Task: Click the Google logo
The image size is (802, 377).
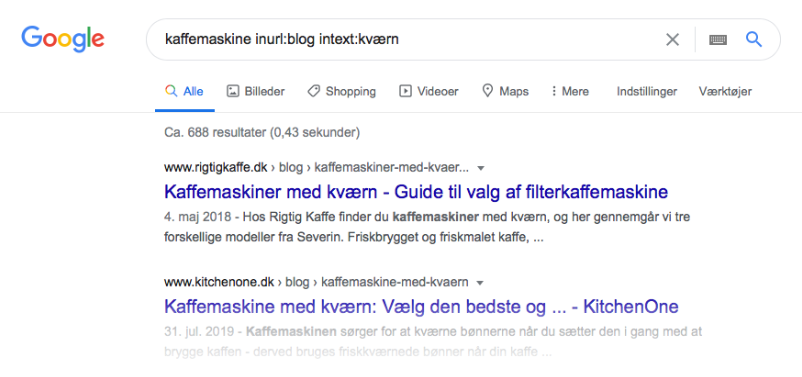Action: click(x=63, y=39)
